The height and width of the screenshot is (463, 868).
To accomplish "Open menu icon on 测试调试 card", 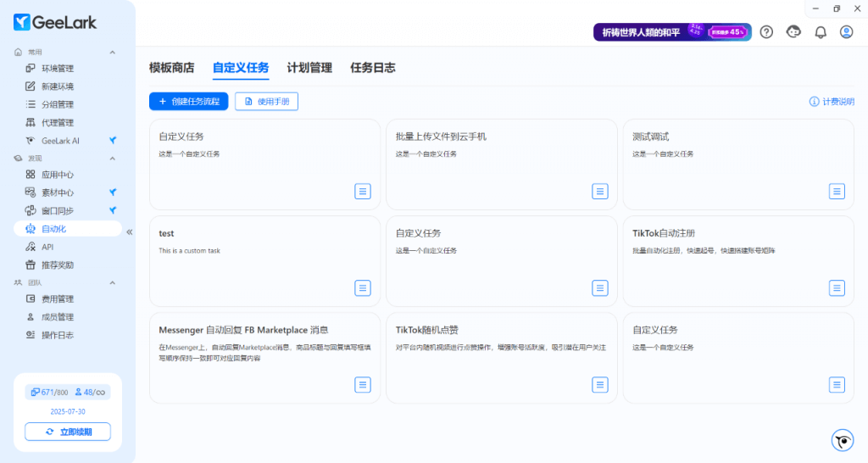I will [837, 192].
